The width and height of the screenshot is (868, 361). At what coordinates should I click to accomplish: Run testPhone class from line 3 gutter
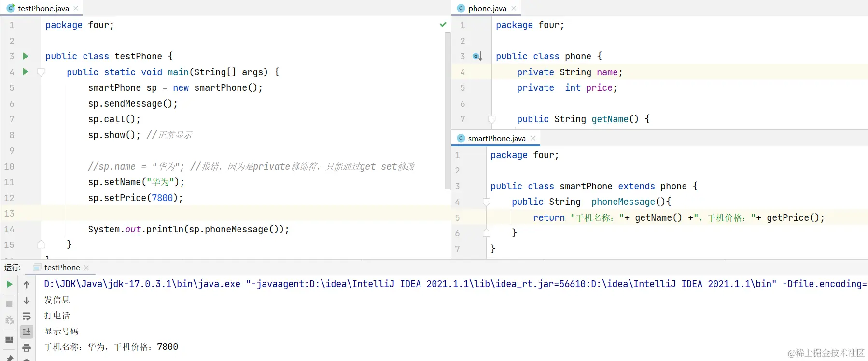click(x=26, y=56)
